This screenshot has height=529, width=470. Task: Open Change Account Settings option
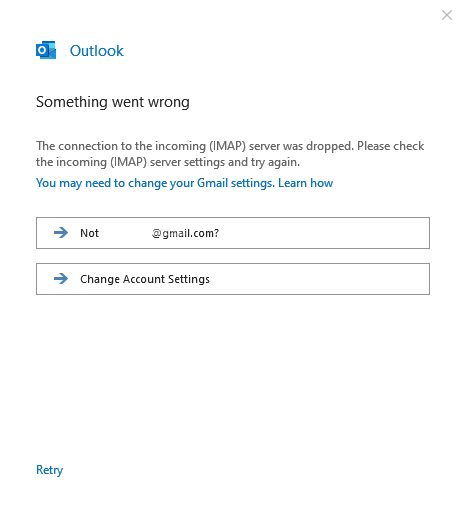(x=233, y=279)
